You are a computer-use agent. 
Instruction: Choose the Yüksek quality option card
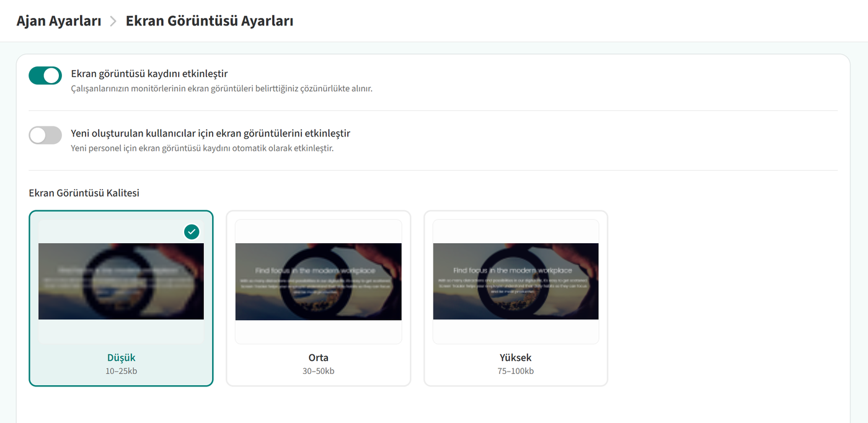pos(515,298)
